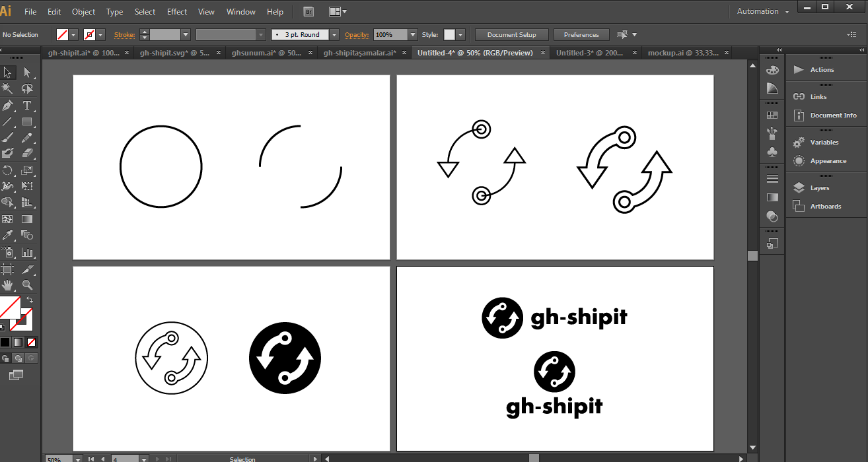Image resolution: width=868 pixels, height=462 pixels.
Task: Select the Selection tool (black arrow)
Action: click(8, 73)
